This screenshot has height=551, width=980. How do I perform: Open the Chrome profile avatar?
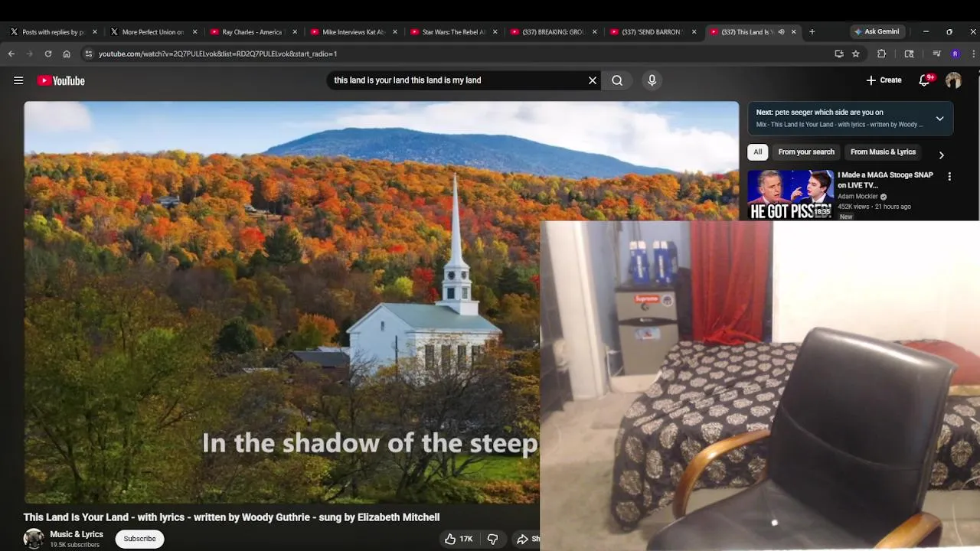[955, 54]
